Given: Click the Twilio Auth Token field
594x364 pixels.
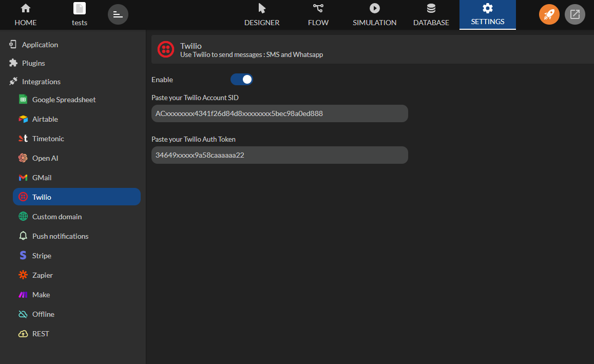Looking at the screenshot, I should [x=279, y=155].
